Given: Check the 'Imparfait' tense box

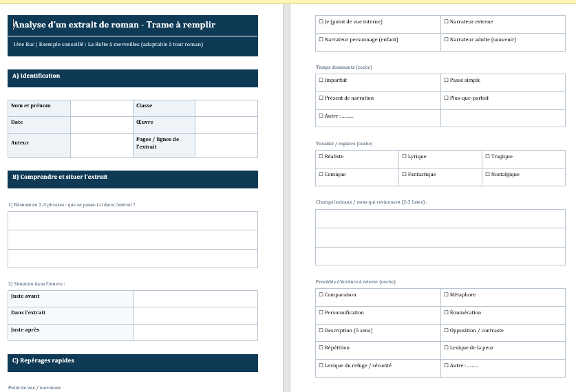Looking at the screenshot, I should [321, 80].
